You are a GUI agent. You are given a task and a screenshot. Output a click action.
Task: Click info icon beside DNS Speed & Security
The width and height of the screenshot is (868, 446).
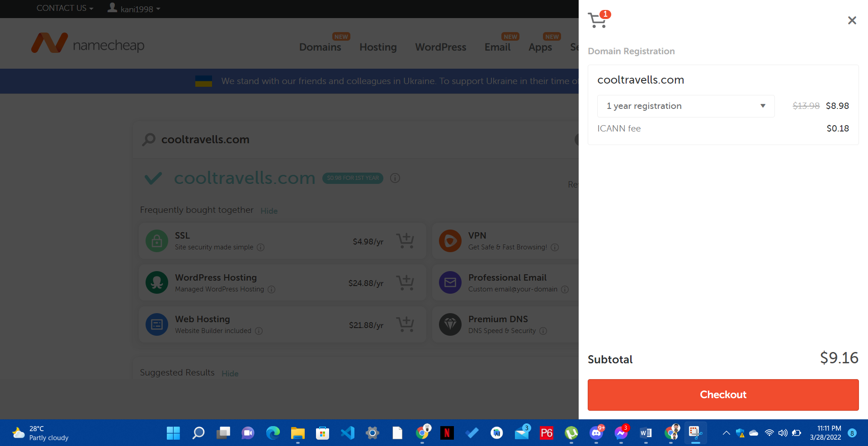pyautogui.click(x=543, y=331)
